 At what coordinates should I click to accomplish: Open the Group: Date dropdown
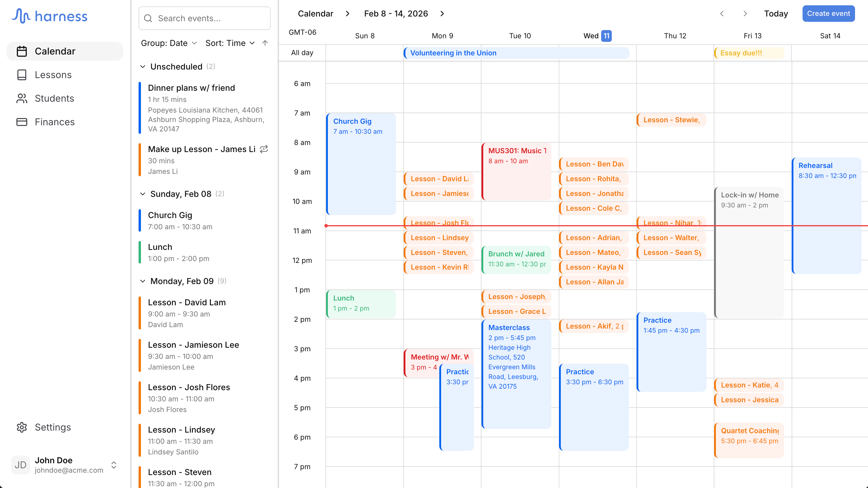pos(168,43)
